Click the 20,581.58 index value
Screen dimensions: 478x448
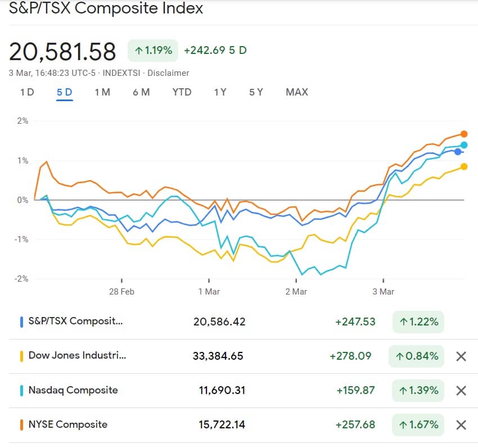tap(62, 52)
